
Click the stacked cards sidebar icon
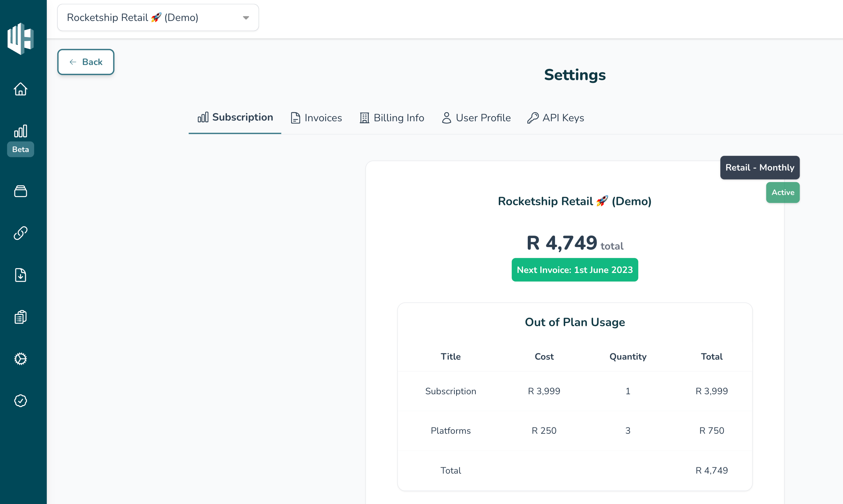click(x=20, y=191)
